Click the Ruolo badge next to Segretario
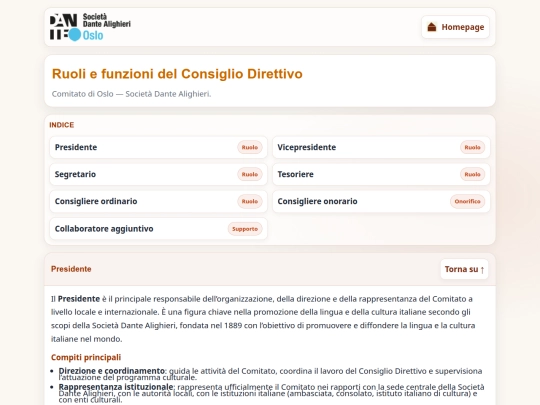The image size is (540, 405). click(250, 174)
